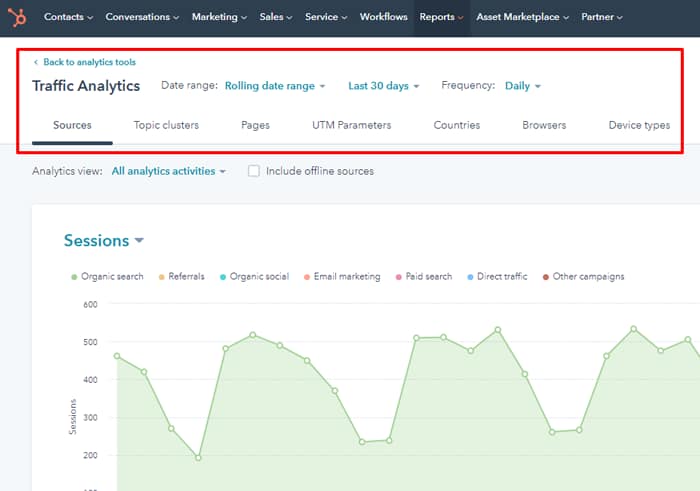Click the first data point on the chart
The width and height of the screenshot is (700, 491).
pyautogui.click(x=117, y=355)
